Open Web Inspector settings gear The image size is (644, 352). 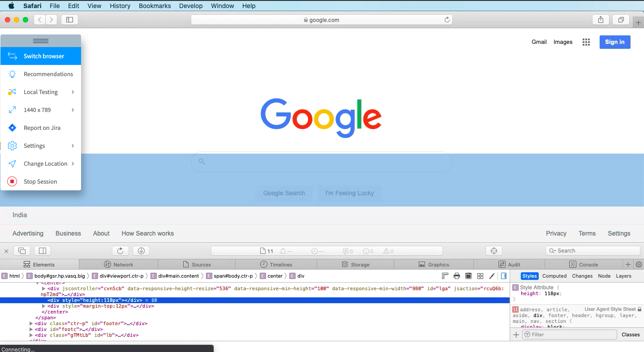(x=639, y=264)
